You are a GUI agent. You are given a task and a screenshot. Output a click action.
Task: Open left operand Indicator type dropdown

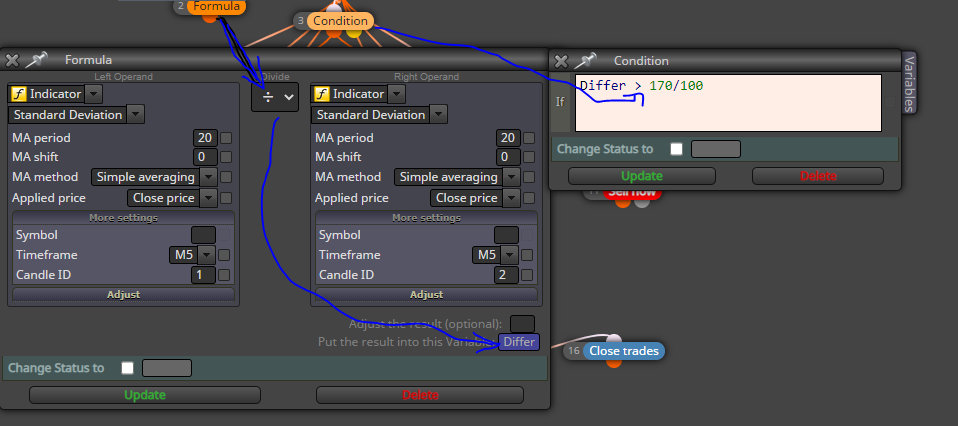(x=93, y=94)
